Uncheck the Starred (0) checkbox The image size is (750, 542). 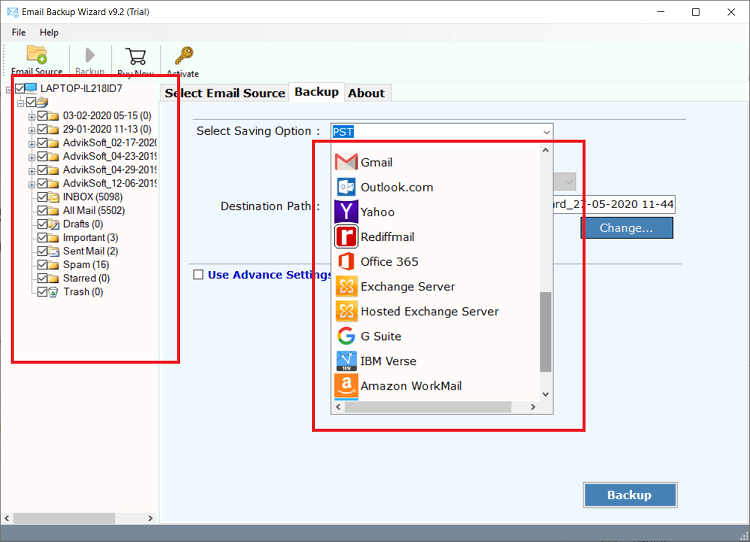tap(42, 278)
